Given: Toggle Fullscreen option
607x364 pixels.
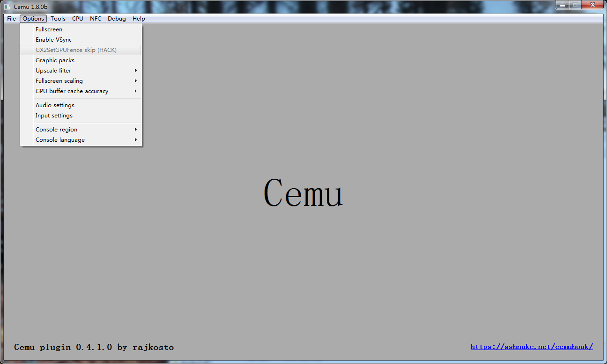Looking at the screenshot, I should click(81, 29).
